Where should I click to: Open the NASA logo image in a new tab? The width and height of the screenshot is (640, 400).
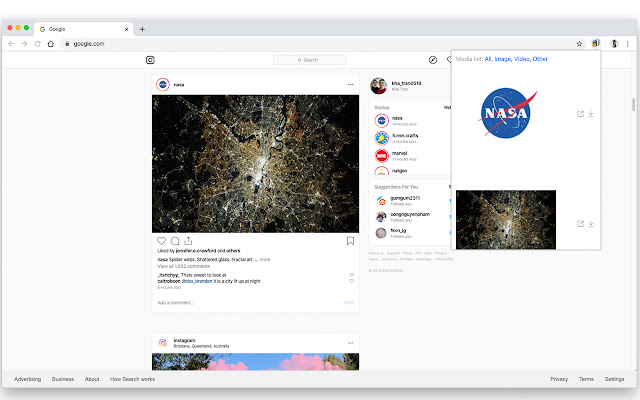tap(580, 114)
